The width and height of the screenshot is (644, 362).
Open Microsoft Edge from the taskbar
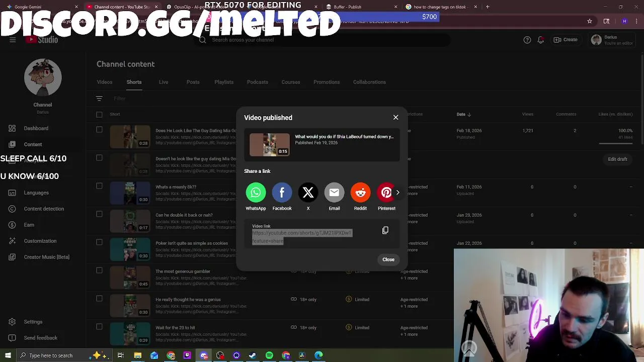(318, 355)
